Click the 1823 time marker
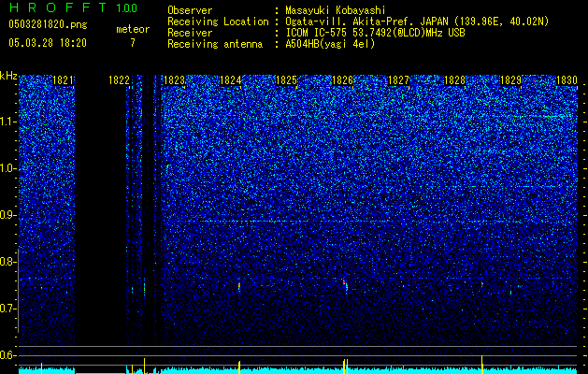Image resolution: width=588 pixels, height=374 pixels. (x=175, y=80)
